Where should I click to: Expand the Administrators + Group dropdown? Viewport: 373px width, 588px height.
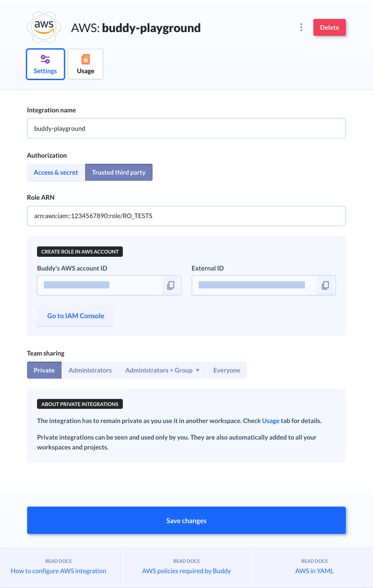[x=162, y=370]
